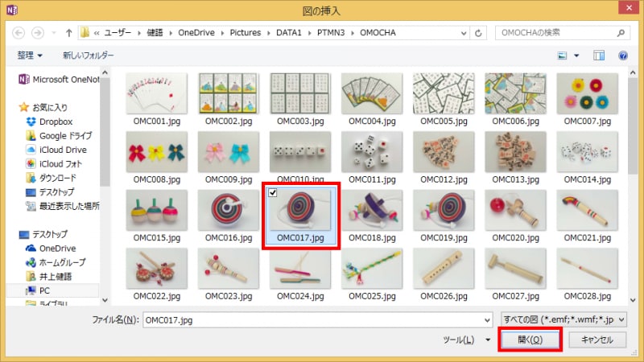The width and height of the screenshot is (644, 362).
Task: Open the ツール(L) menu
Action: tap(458, 339)
